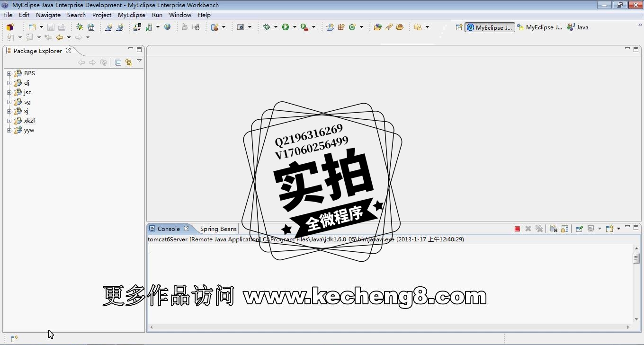Click the Run/Stop servers toolbar icon
Screen dimensions: 644x345
149,27
